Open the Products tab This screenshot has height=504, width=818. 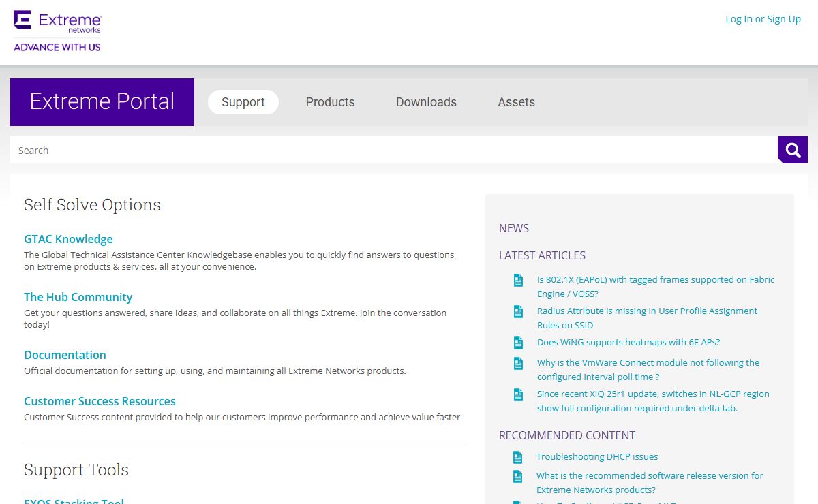(x=331, y=102)
